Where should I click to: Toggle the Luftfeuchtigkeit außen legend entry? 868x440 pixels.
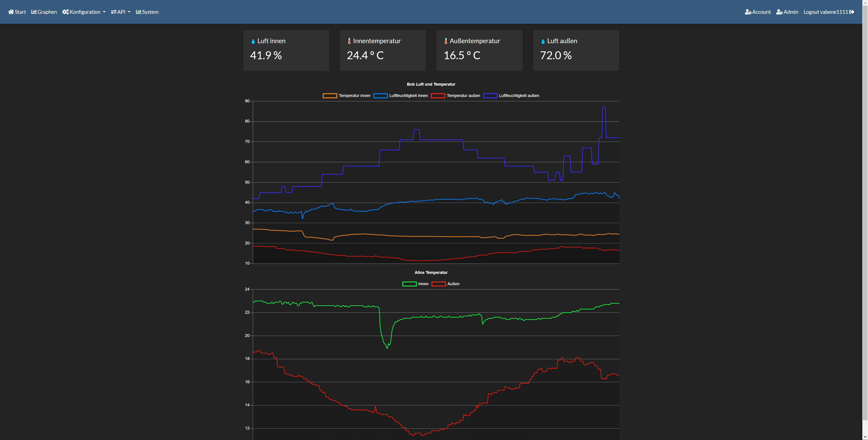[519, 96]
